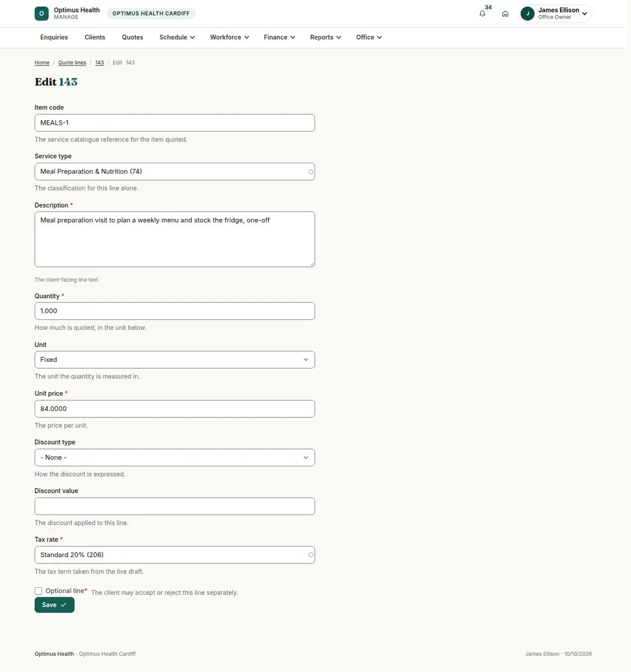This screenshot has width=631, height=672.
Task: Click the home icon in the header
Action: point(505,14)
